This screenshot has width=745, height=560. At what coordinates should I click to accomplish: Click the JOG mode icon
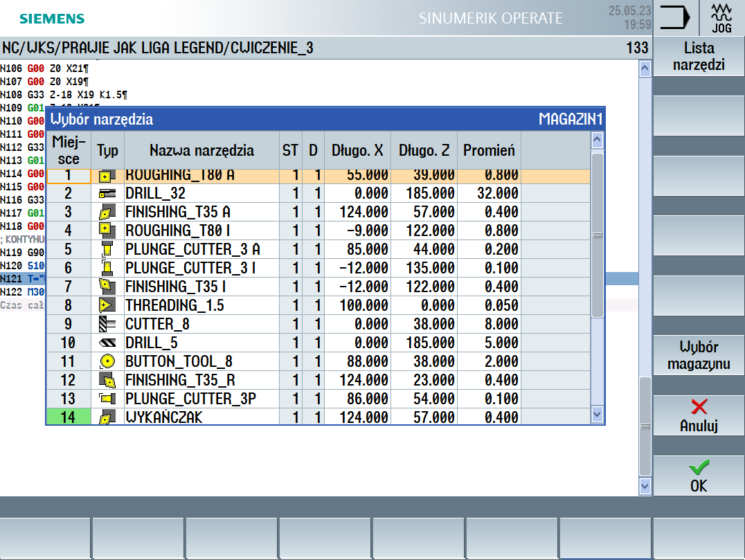tap(721, 18)
